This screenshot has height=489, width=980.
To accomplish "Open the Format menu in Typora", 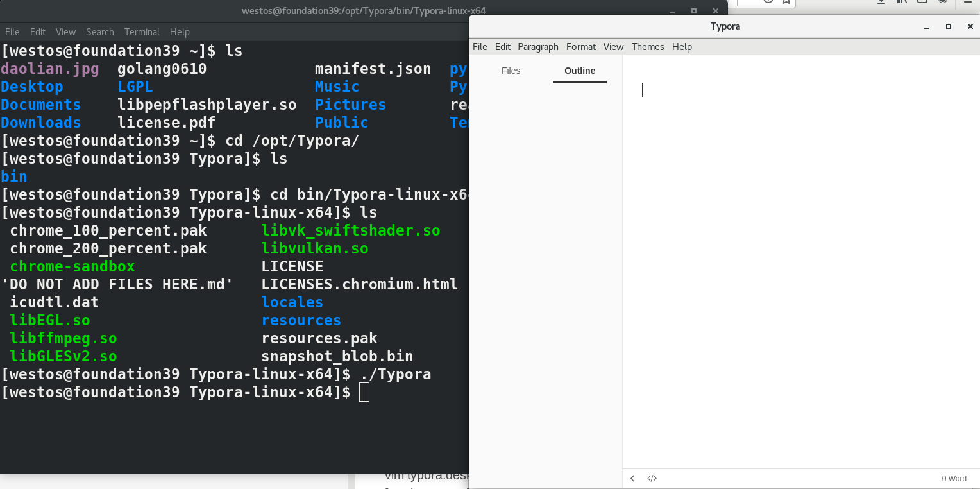I will click(x=580, y=46).
